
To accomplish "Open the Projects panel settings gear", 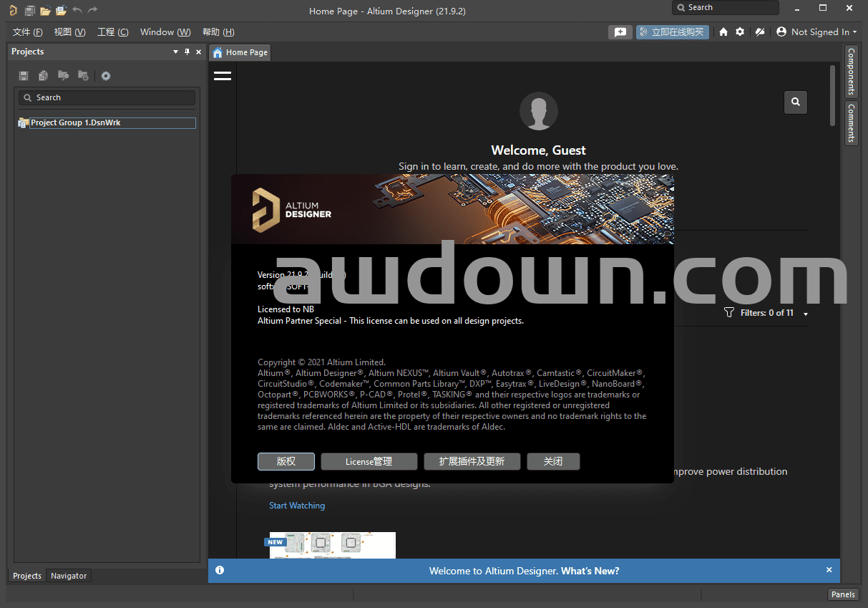I will coord(106,76).
